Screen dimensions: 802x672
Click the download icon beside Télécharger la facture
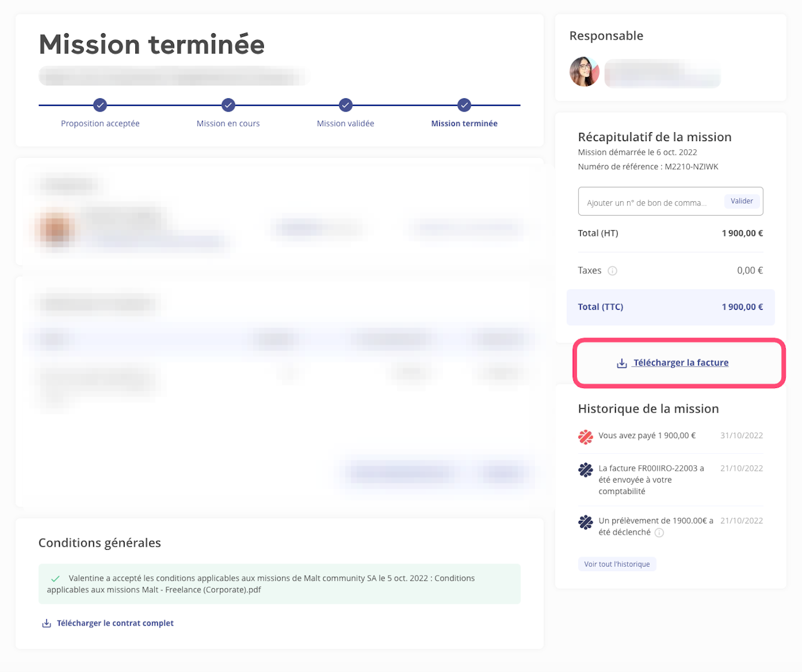[x=622, y=364]
